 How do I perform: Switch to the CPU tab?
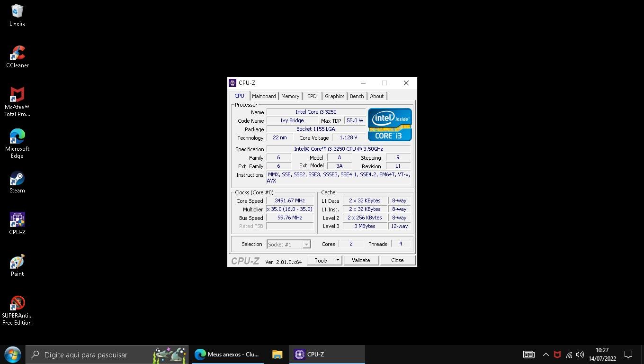click(x=240, y=96)
